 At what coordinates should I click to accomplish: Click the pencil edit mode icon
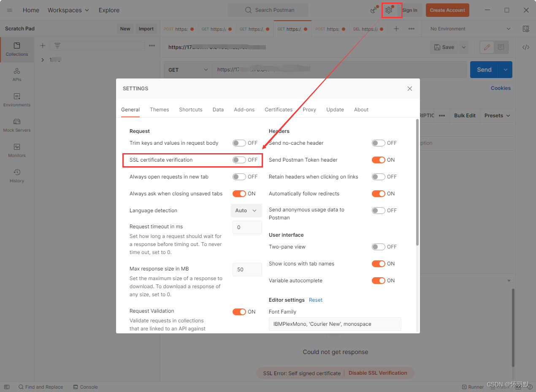coord(487,47)
